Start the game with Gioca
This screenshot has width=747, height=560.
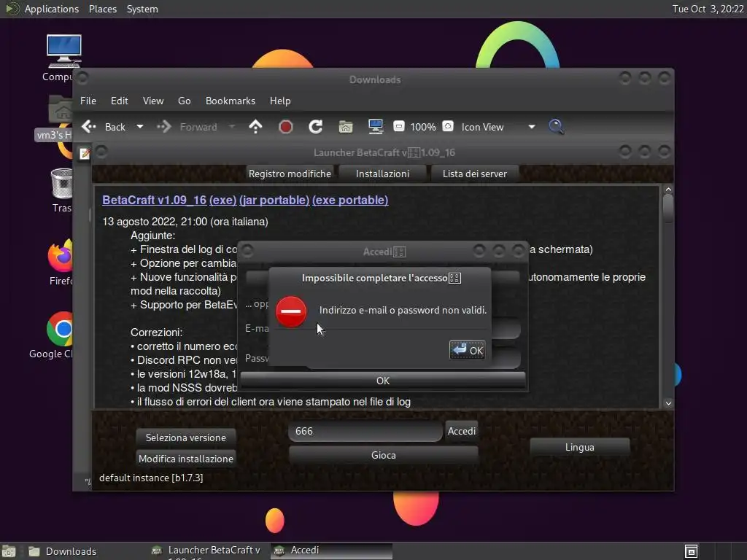(384, 455)
